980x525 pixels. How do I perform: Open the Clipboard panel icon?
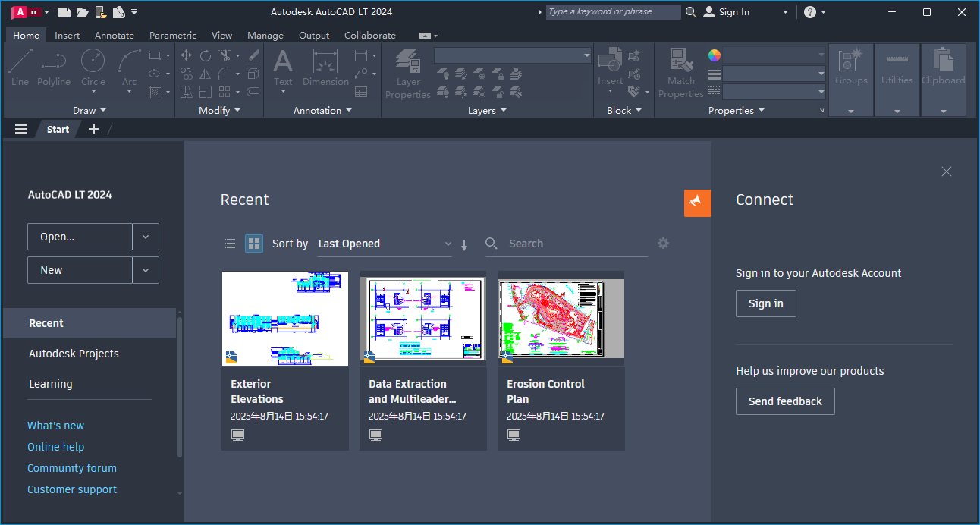pyautogui.click(x=943, y=68)
